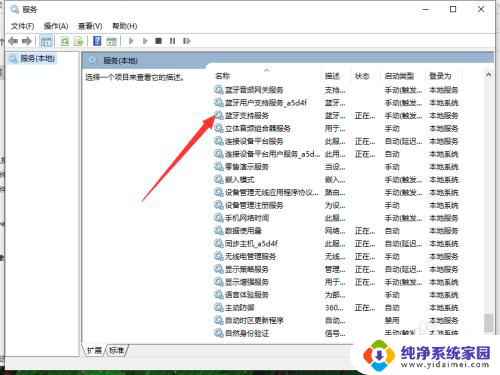
Task: Switch to the 扩展 tab
Action: coord(94,350)
